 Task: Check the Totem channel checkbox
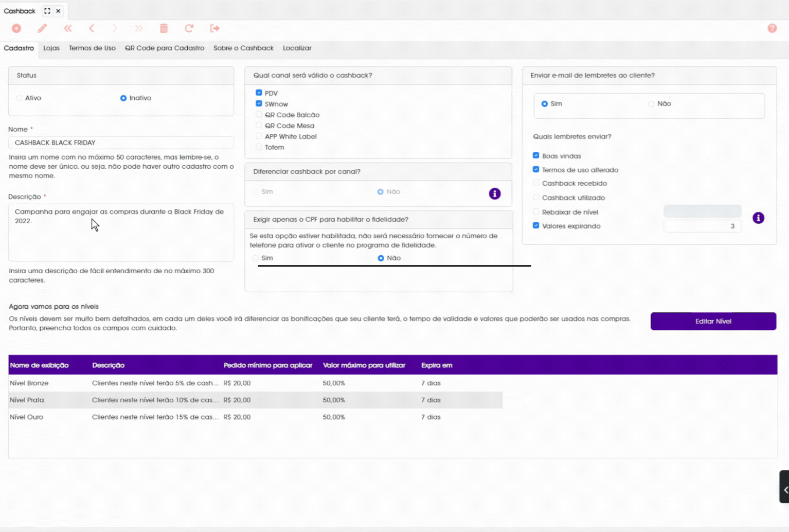coord(259,147)
